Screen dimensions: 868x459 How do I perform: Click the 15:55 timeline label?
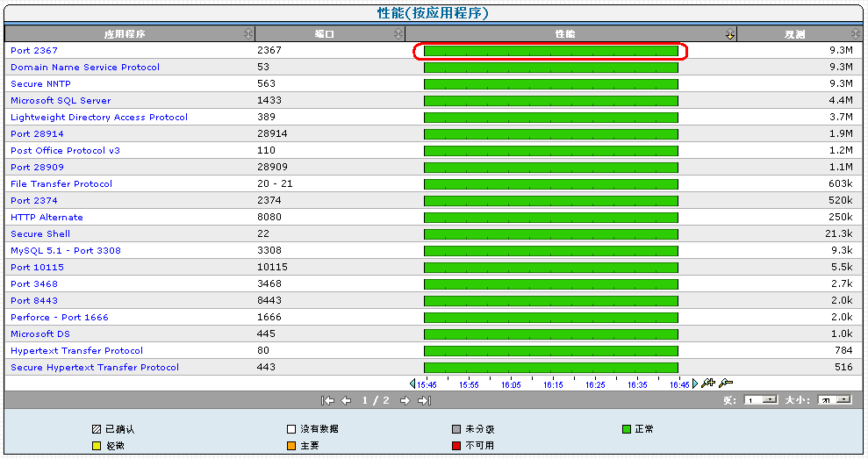click(x=469, y=384)
